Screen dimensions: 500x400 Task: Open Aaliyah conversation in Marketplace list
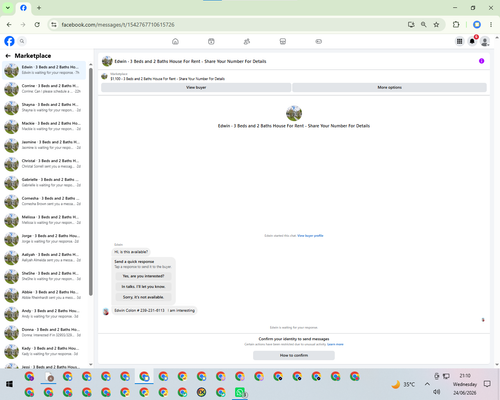(44, 257)
